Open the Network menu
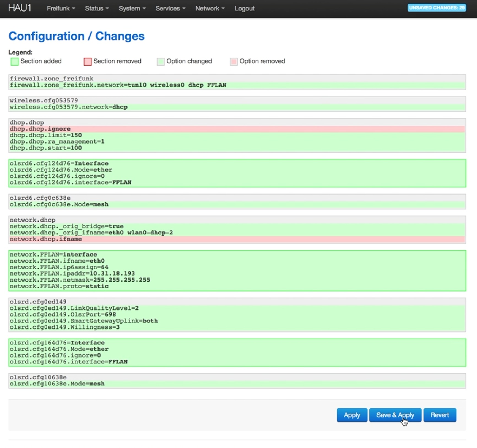The image size is (477, 448). (x=210, y=9)
